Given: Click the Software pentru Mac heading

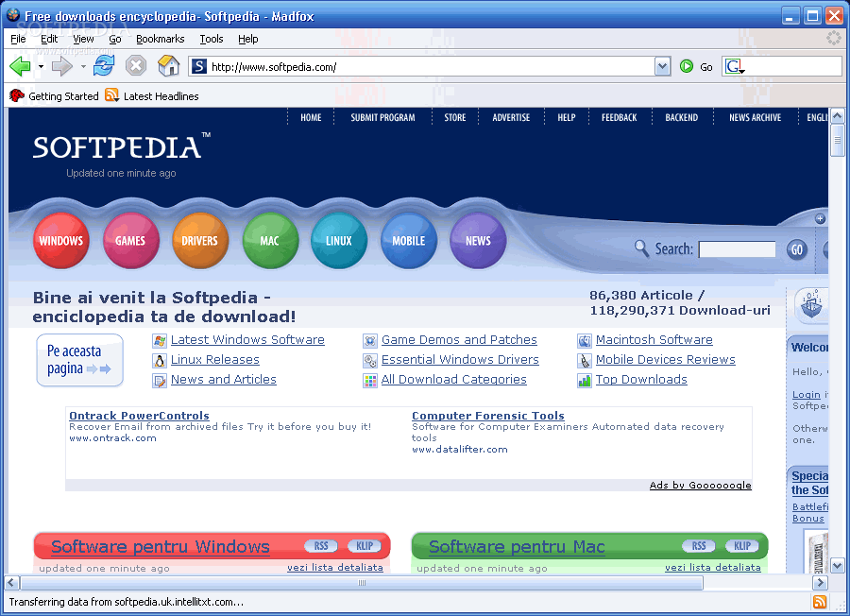Looking at the screenshot, I should coord(517,546).
